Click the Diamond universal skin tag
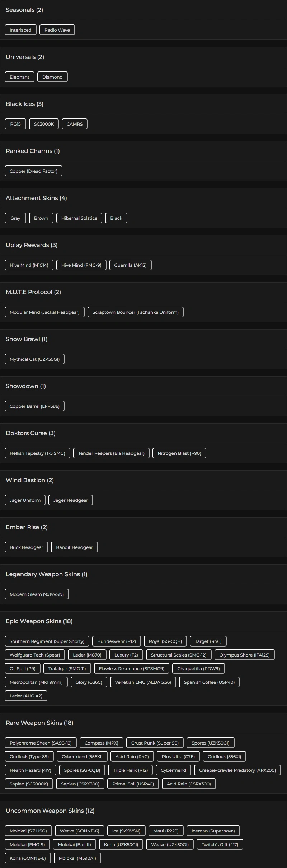The image size is (287, 868). tap(52, 77)
